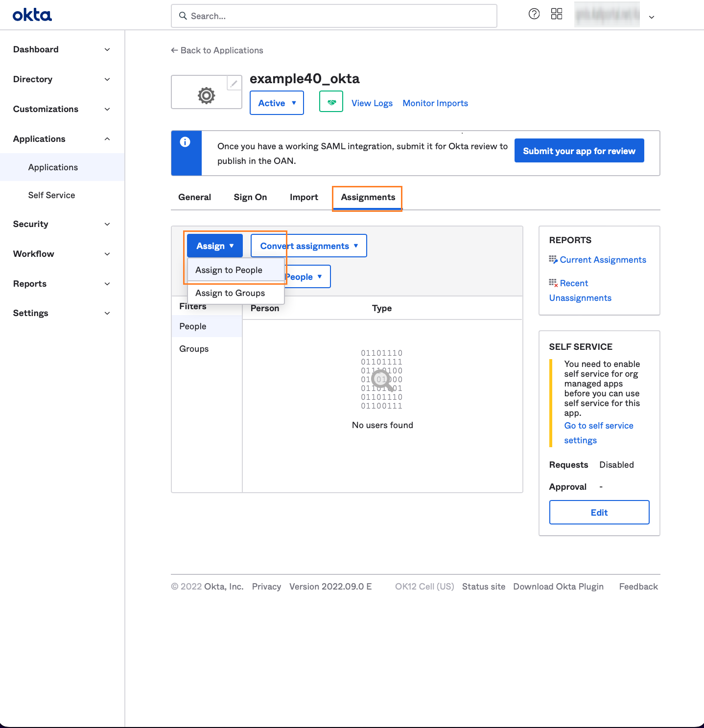Open the Convert assignments dropdown
The image size is (704, 728).
(308, 246)
